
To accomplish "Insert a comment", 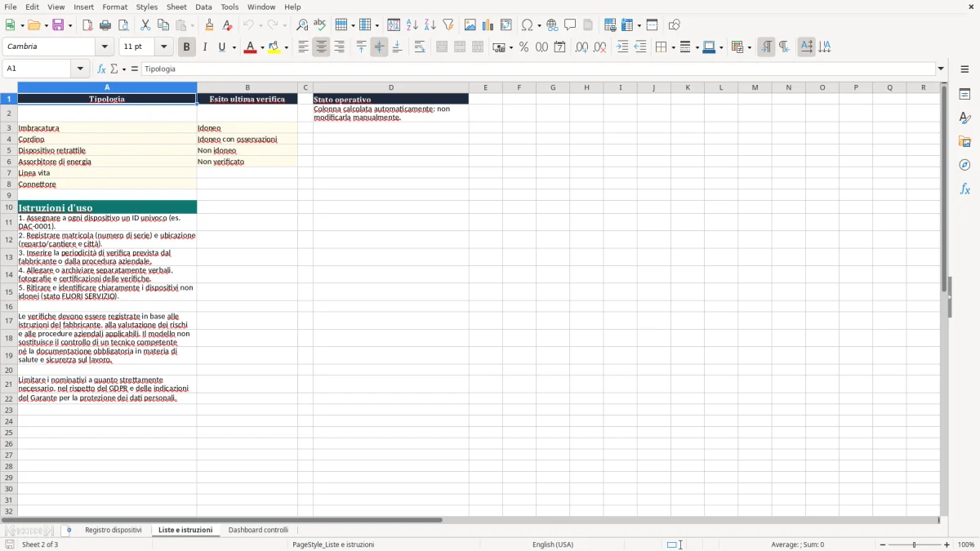I will tap(570, 25).
